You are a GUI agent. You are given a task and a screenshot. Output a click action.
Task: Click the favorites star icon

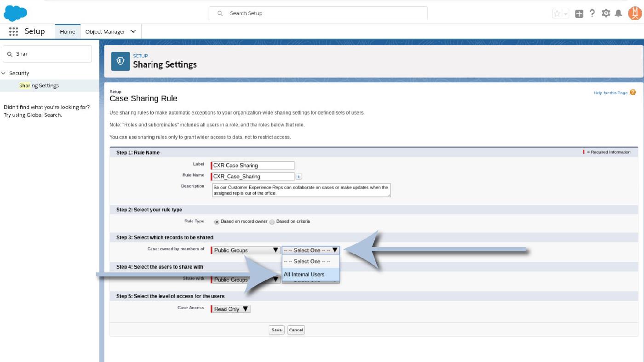tap(557, 14)
